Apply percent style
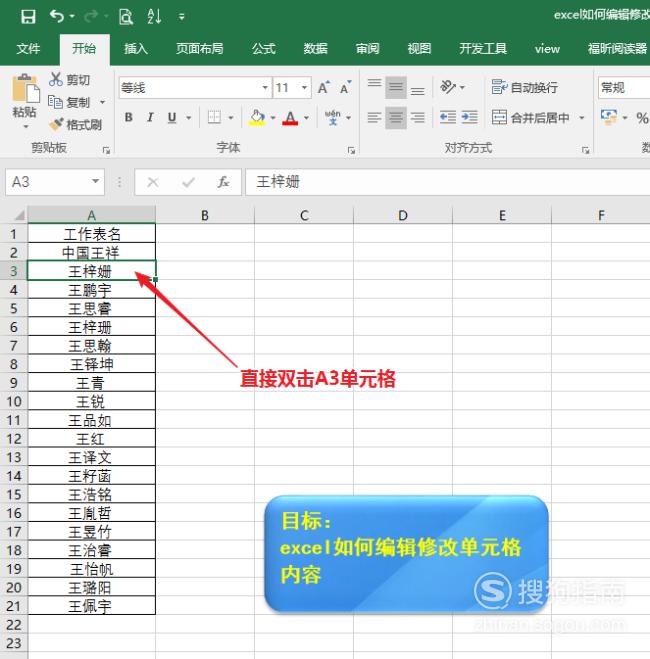The height and width of the screenshot is (659, 650). point(642,118)
